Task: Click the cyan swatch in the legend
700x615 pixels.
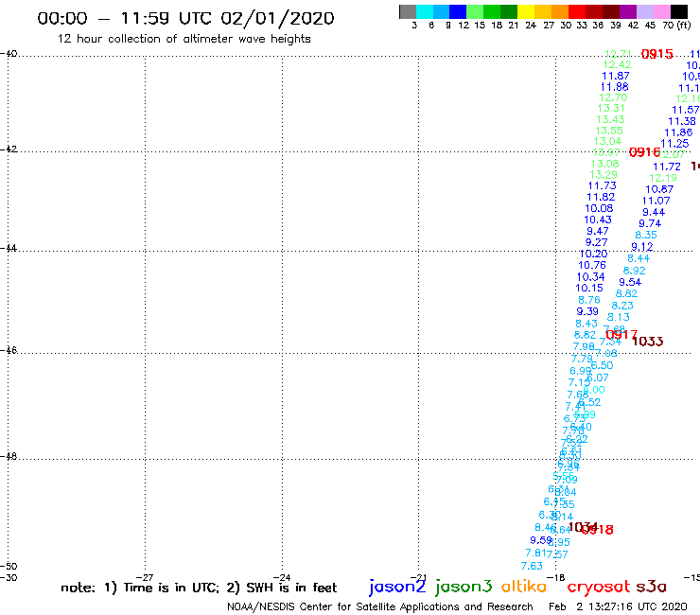Action: tap(424, 11)
